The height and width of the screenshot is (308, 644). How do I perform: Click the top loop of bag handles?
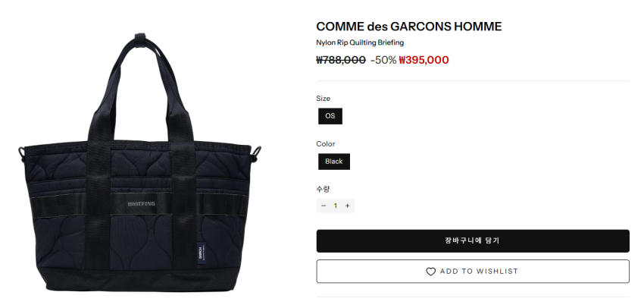click(x=139, y=39)
